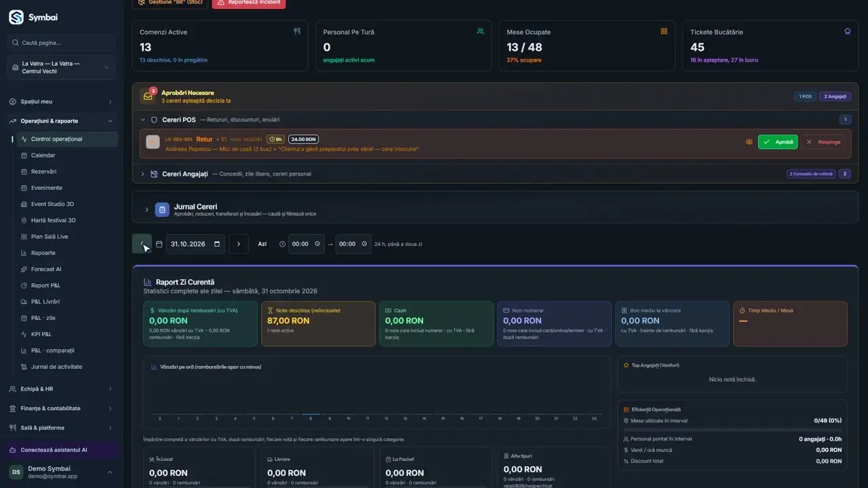Click the KPI P&L sidebar icon
This screenshot has height=488, width=868.
[24, 334]
